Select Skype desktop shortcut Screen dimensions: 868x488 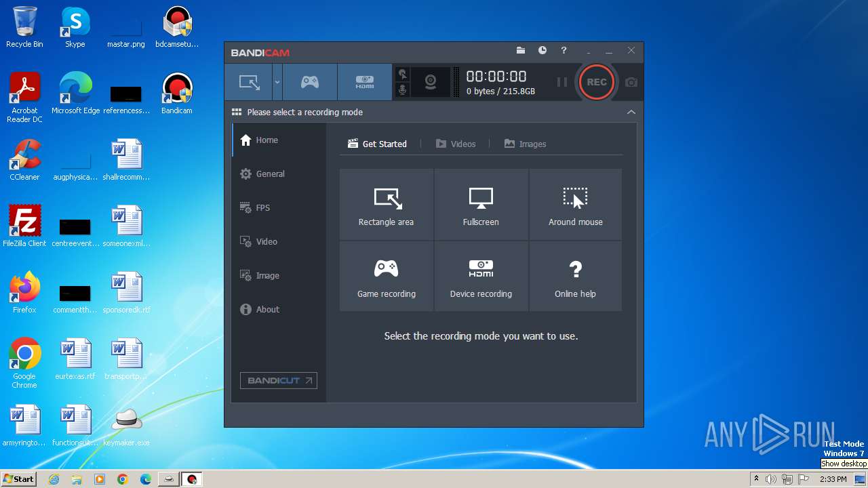click(75, 28)
